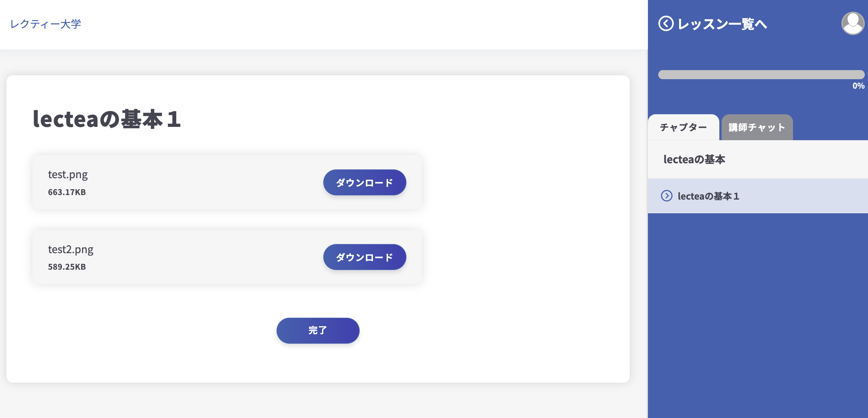Click the avatar placeholder in the sidebar header
This screenshot has width=868, height=418.
(852, 23)
